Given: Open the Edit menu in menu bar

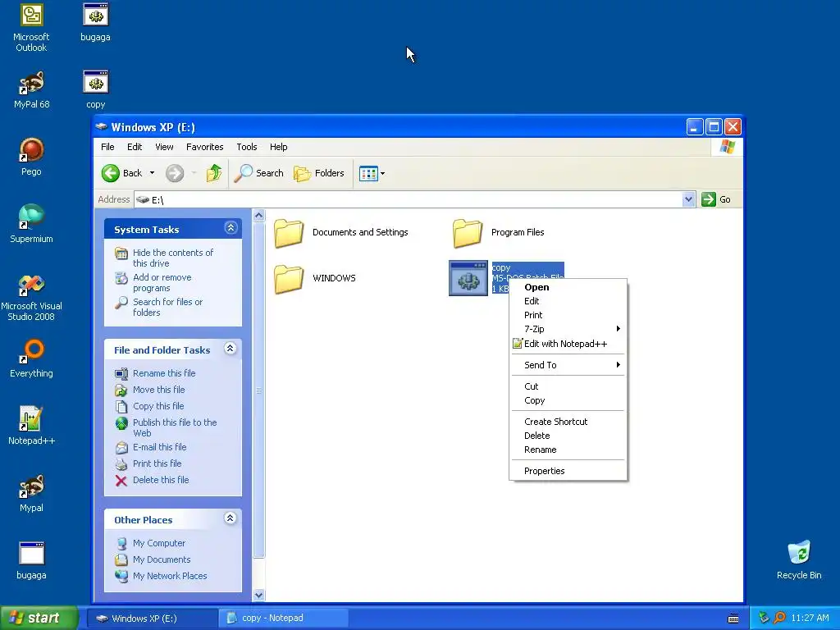Looking at the screenshot, I should (135, 147).
